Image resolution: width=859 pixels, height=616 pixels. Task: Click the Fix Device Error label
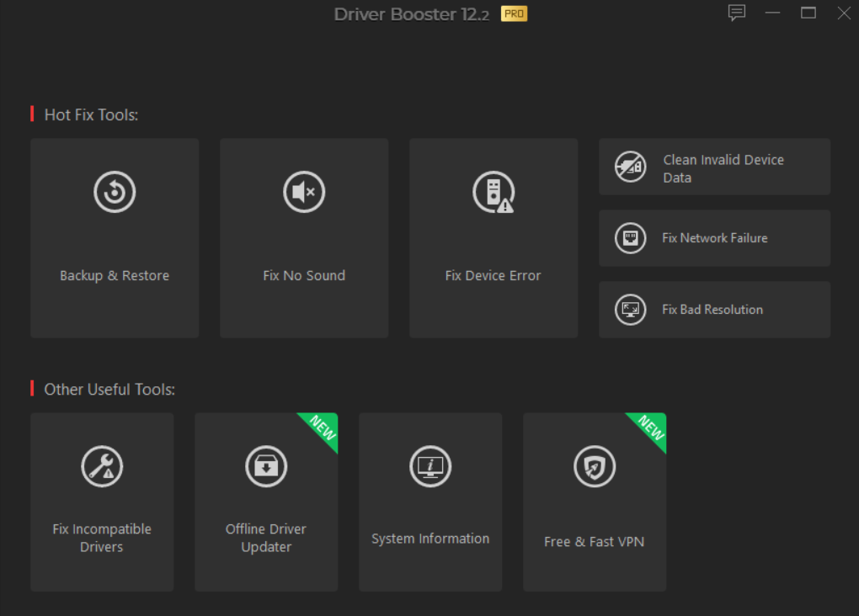[493, 275]
